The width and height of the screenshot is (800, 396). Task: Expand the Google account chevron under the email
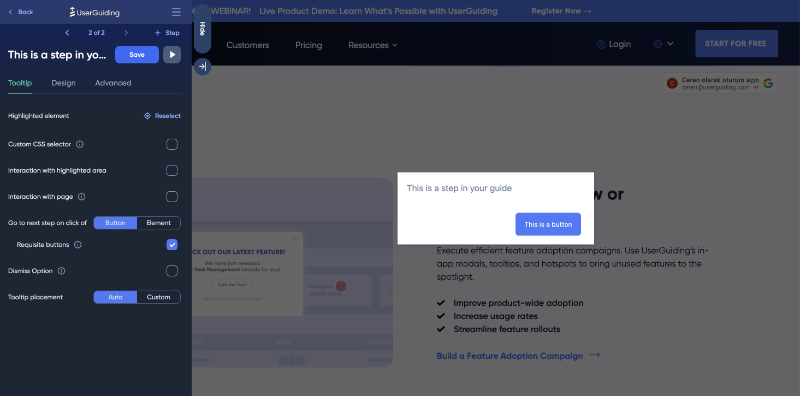pos(756,88)
